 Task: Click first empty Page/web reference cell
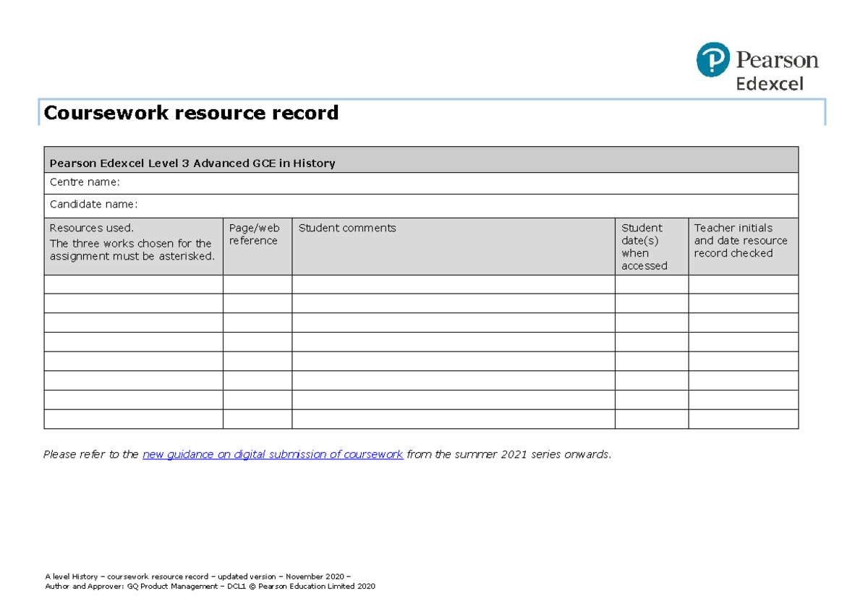click(257, 284)
